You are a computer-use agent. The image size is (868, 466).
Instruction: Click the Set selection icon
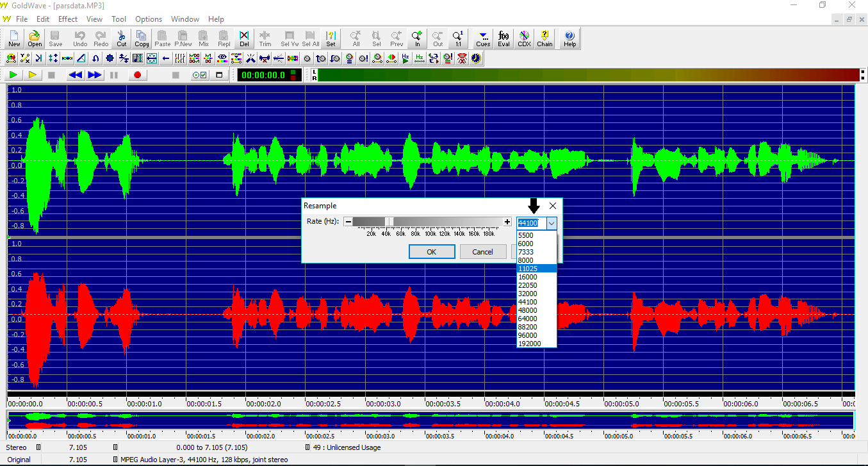pyautogui.click(x=331, y=38)
